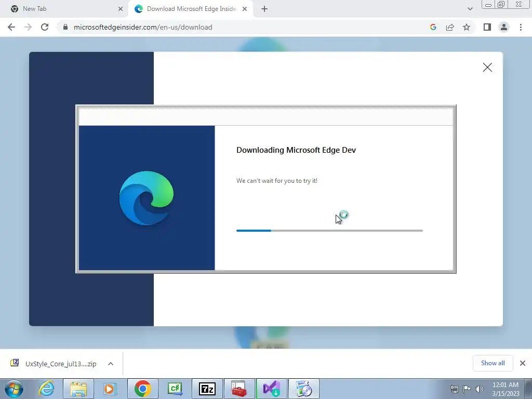Viewport: 532px width, 399px height.
Task: Expand the tab search chevron
Action: (470, 9)
